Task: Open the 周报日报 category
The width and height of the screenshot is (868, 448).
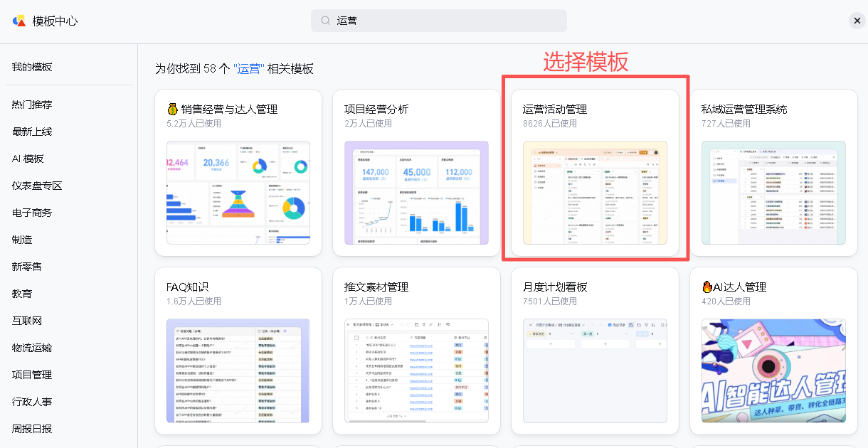Action: (32, 429)
